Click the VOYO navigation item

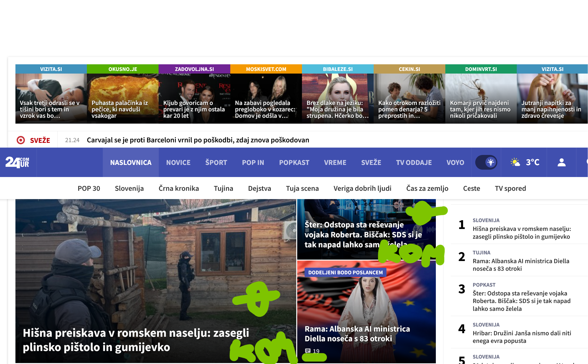(x=455, y=163)
